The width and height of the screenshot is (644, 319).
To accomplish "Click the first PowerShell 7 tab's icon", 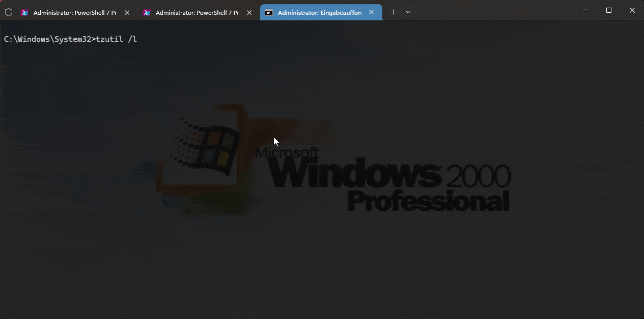I will [24, 13].
